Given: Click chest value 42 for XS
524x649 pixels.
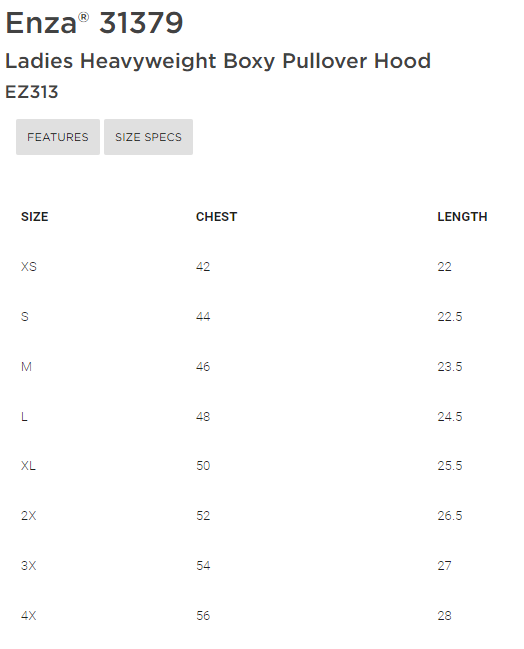Looking at the screenshot, I should click(203, 267).
